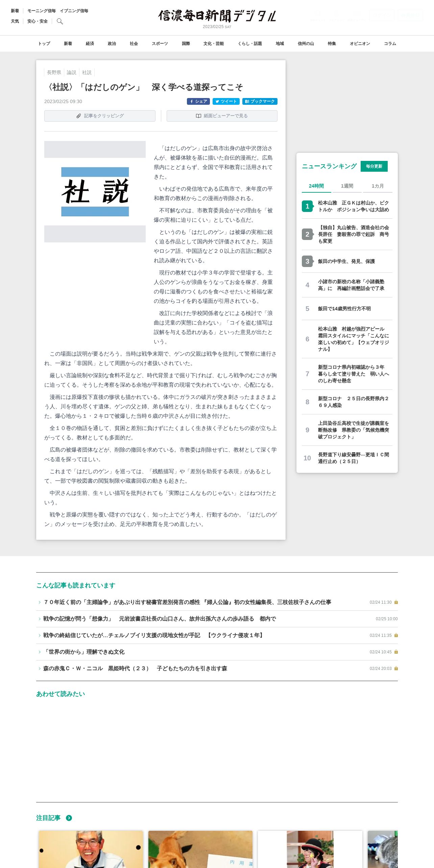The image size is (434, 868).
Task: Open rank 1 松本山雅 正GK article
Action: coord(354,206)
